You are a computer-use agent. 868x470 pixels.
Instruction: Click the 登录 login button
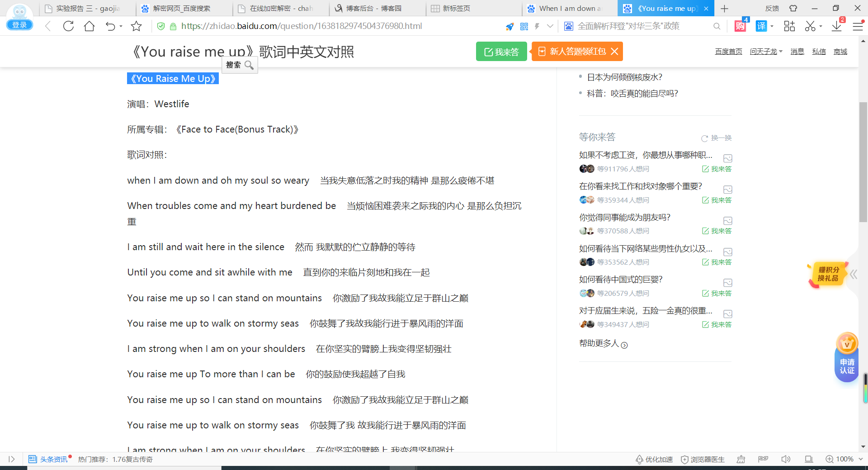point(19,25)
